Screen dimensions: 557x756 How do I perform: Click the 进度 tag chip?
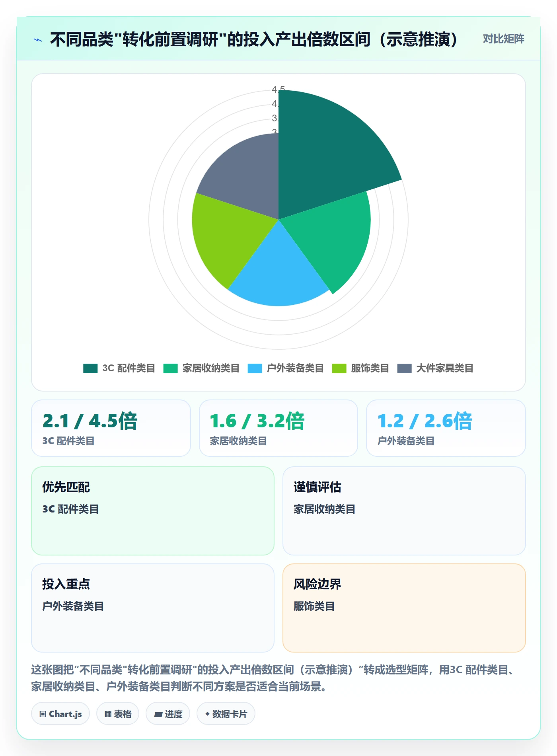click(168, 714)
